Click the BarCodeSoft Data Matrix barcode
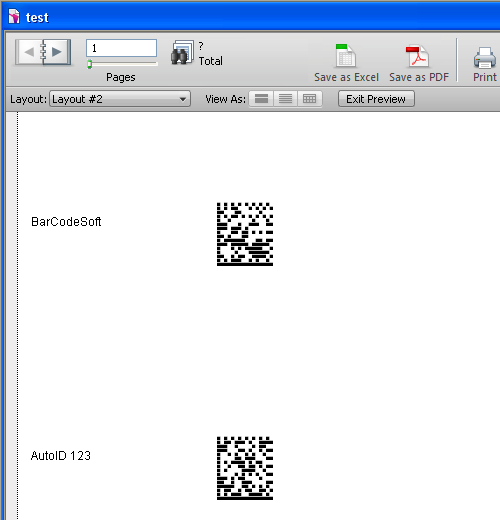 [245, 234]
